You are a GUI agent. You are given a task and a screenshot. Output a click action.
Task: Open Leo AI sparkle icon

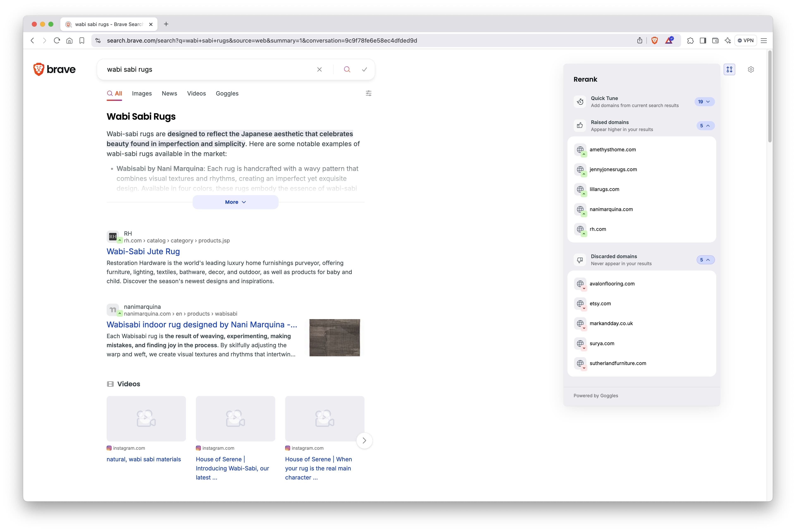[x=727, y=41]
